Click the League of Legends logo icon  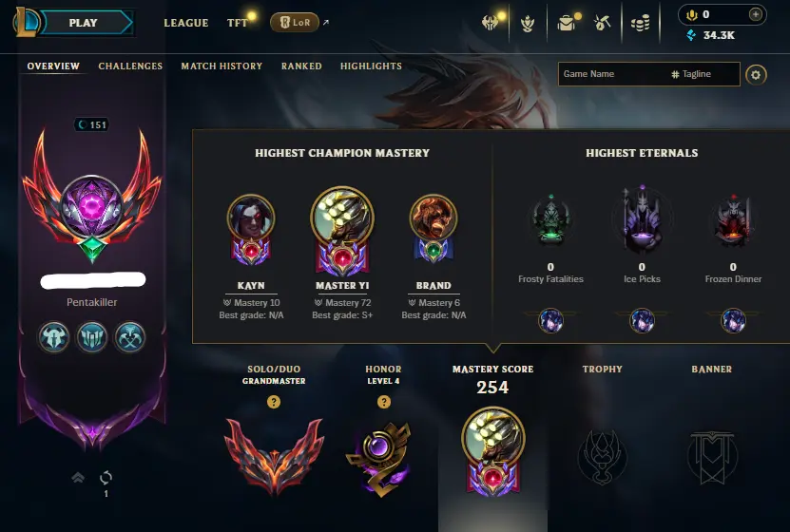pos(27,22)
